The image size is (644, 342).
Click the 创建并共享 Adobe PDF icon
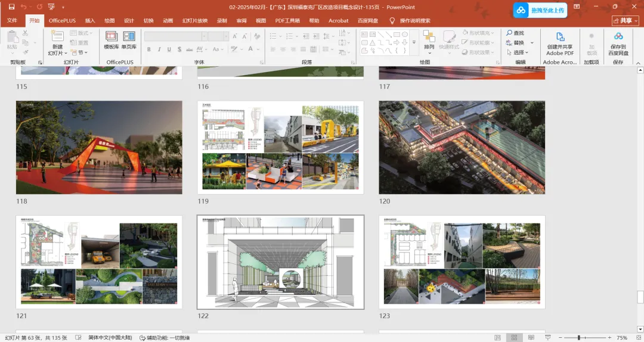pyautogui.click(x=560, y=37)
